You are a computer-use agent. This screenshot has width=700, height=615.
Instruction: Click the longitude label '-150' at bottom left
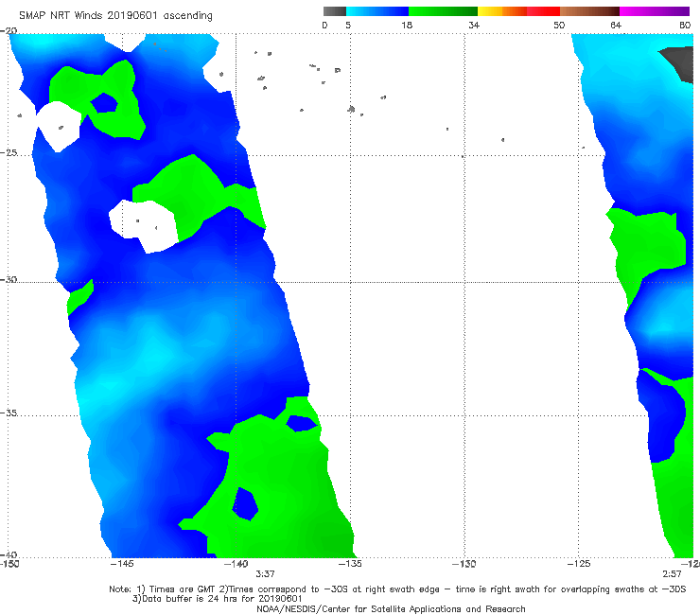(9, 564)
